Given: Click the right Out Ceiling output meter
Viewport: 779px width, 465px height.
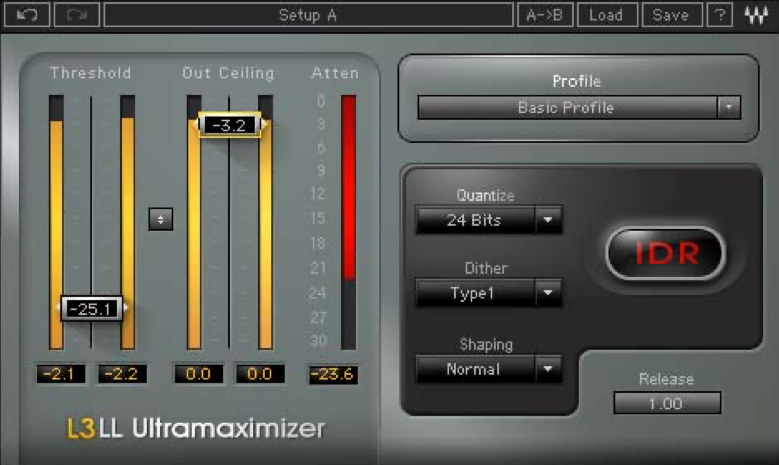Looking at the screenshot, I should [265, 222].
